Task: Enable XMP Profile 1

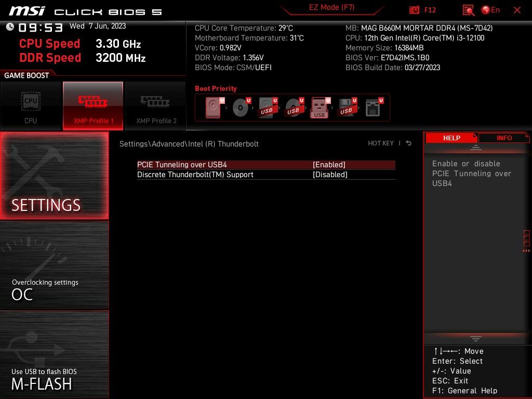Action: click(93, 106)
